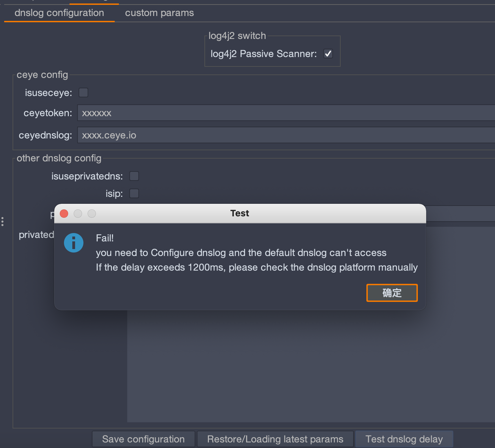Click Restore/Loading latest params button
This screenshot has height=448, width=495.
tap(275, 439)
